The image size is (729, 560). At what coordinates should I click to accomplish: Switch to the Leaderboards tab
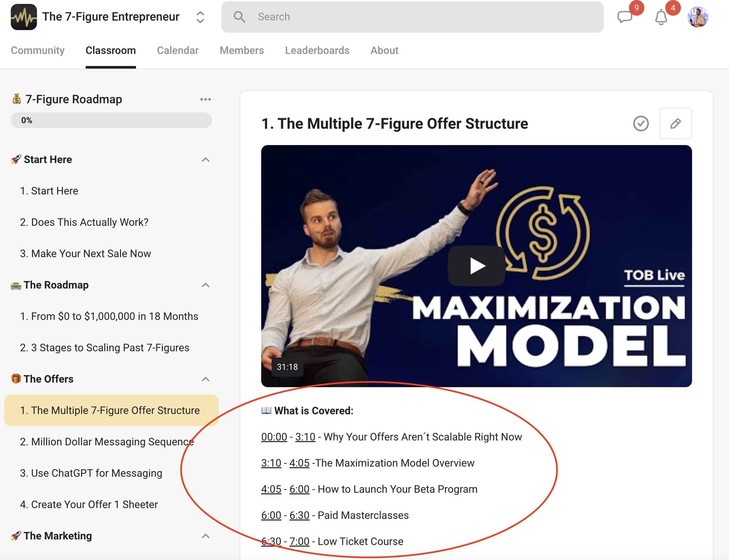317,50
